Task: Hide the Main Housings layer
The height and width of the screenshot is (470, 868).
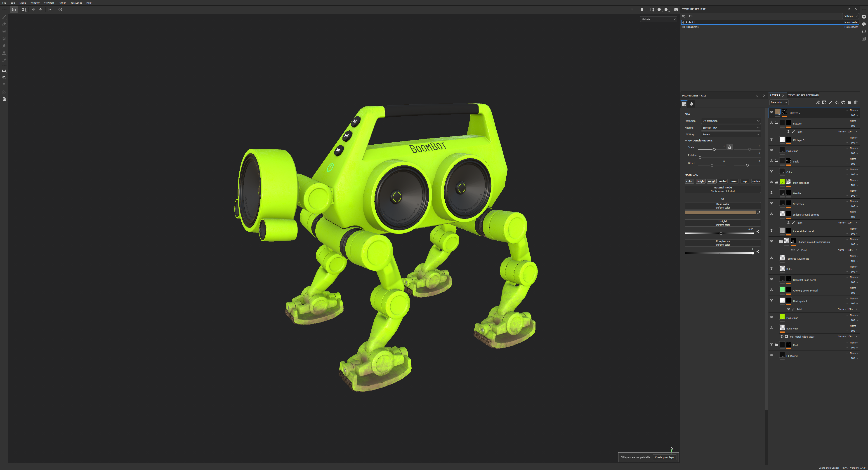Action: click(x=771, y=182)
